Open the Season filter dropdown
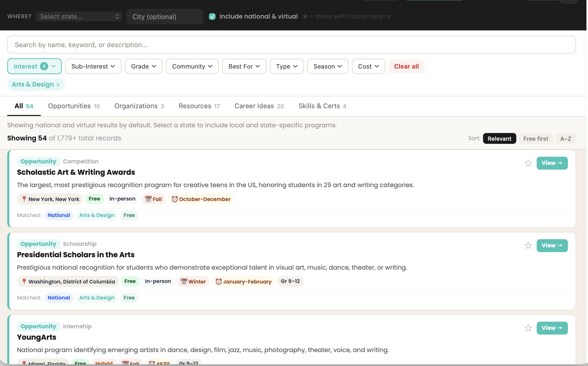Image resolution: width=588 pixels, height=366 pixels. pyautogui.click(x=328, y=66)
